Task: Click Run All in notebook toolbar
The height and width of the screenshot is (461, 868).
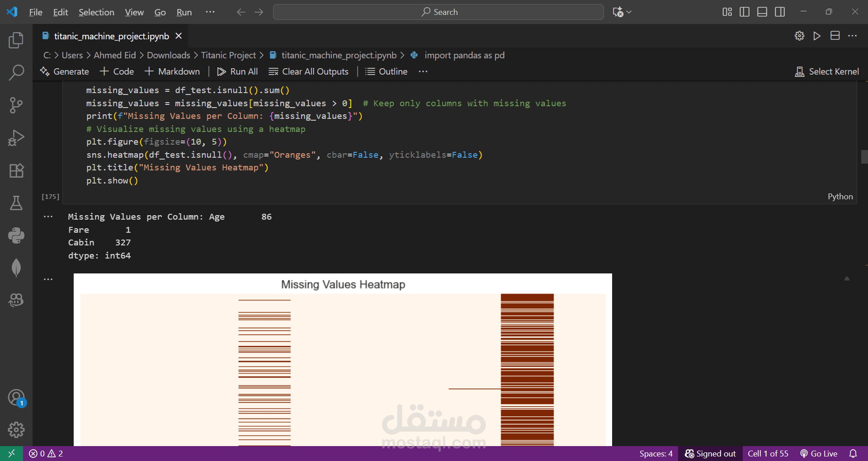Action: 237,71
